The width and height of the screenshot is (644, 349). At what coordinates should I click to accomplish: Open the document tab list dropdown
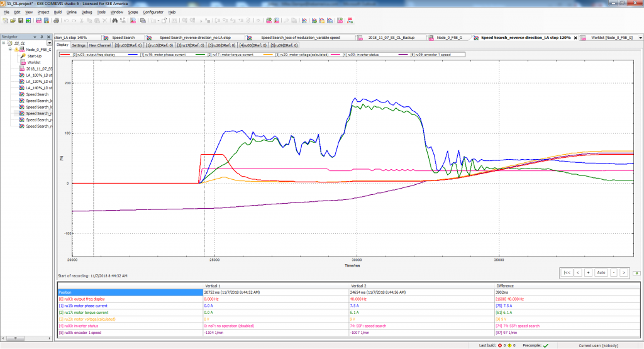pos(640,38)
